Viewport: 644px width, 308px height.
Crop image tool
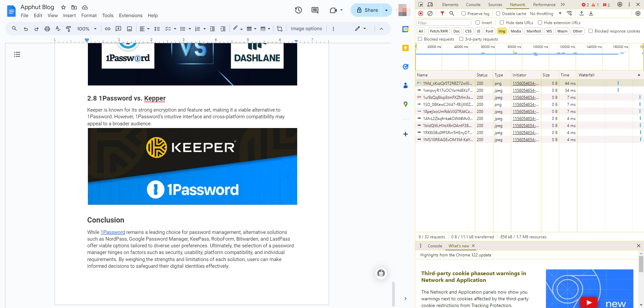pos(280,29)
